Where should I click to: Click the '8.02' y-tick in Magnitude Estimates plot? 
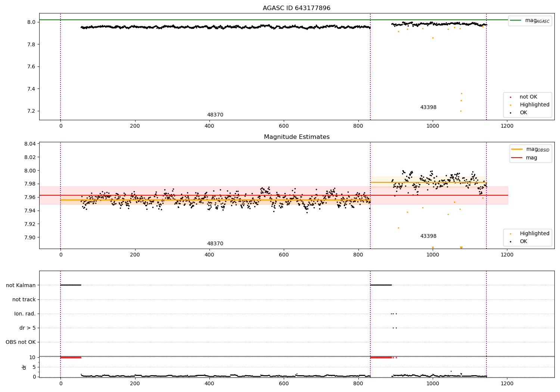[x=29, y=157]
